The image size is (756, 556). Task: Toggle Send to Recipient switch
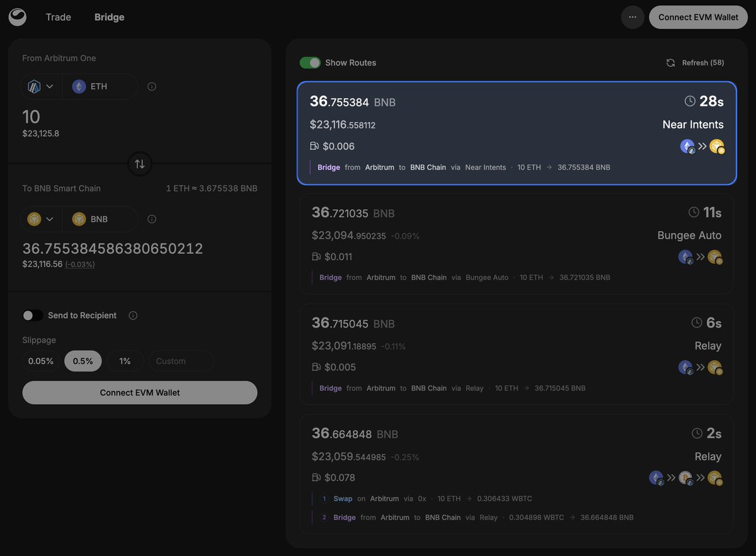coord(33,315)
